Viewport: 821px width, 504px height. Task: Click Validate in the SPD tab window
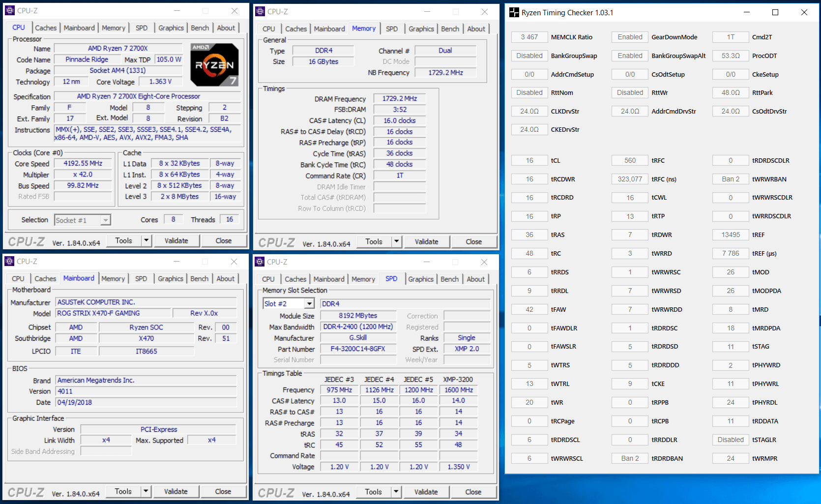coord(426,492)
